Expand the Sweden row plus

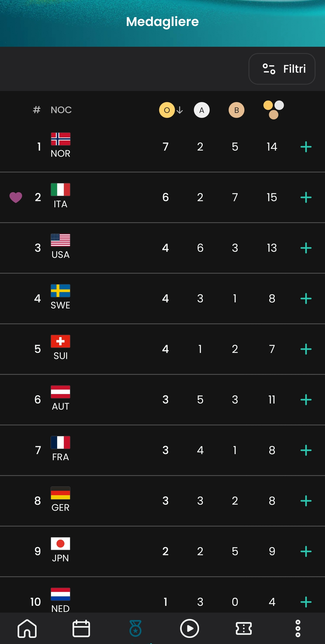(306, 299)
